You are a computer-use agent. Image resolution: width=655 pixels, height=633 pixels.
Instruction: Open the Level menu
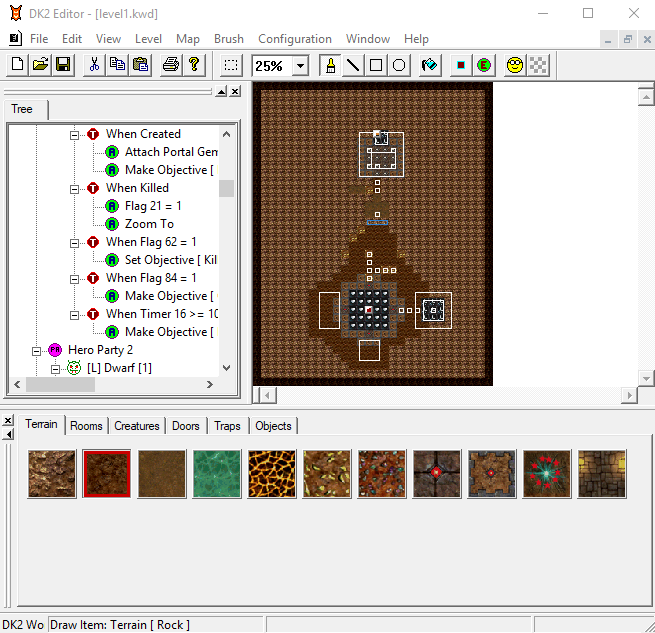pos(148,39)
